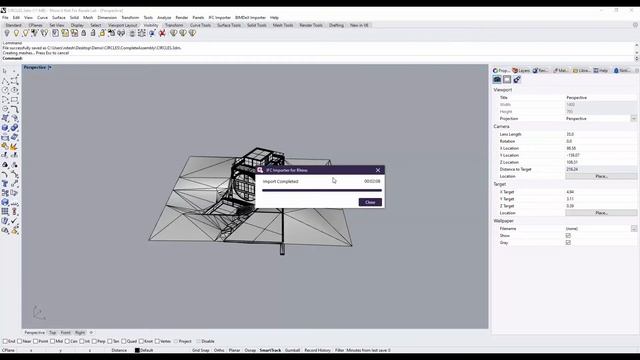
Task: Enable the Quad osnap checkbox
Action: [124, 341]
